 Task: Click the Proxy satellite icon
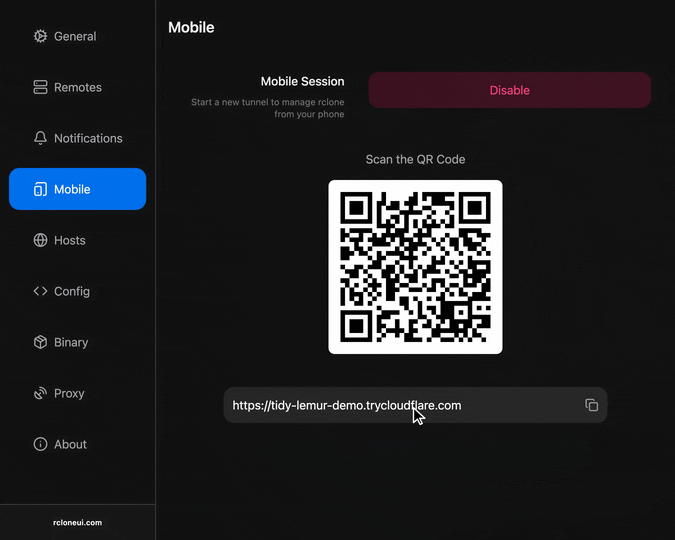tap(40, 393)
